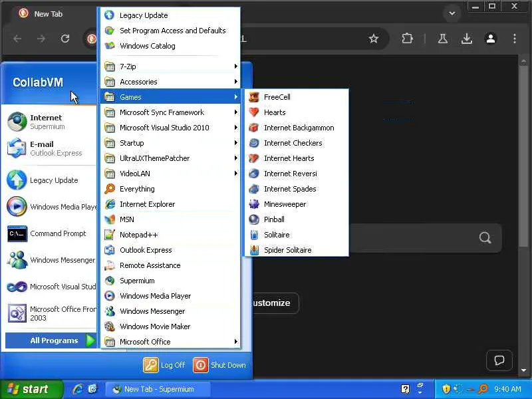
Task: Open Internet Supermium pinned item
Action: [x=51, y=122]
